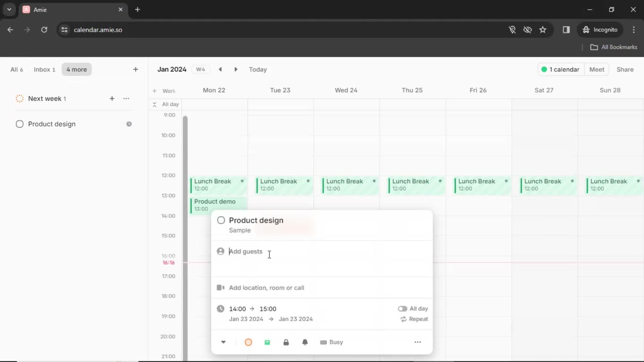Select the lock/privacy icon

tap(286, 342)
